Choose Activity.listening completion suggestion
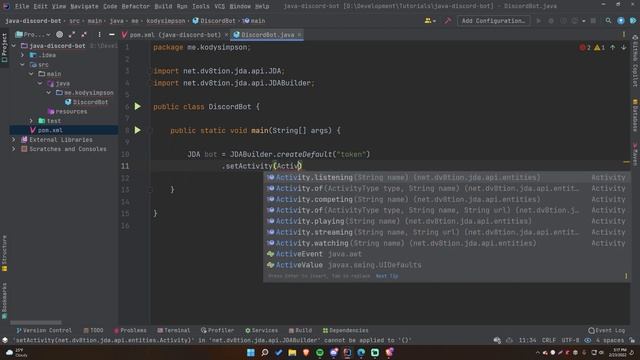The height and width of the screenshot is (360, 640). point(447,178)
